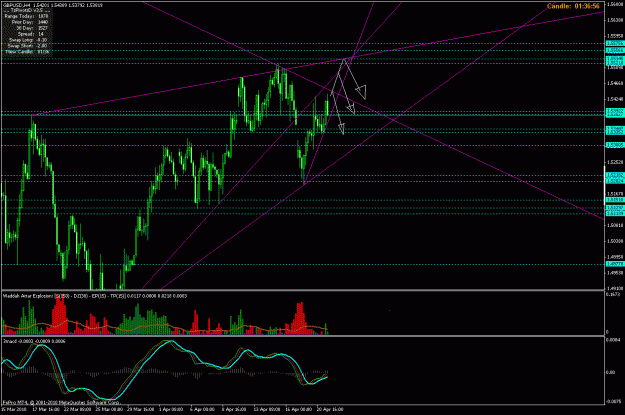Click the MetaQuotes Software Corp copyright text
The width and height of the screenshot is (625, 415).
click(x=61, y=403)
